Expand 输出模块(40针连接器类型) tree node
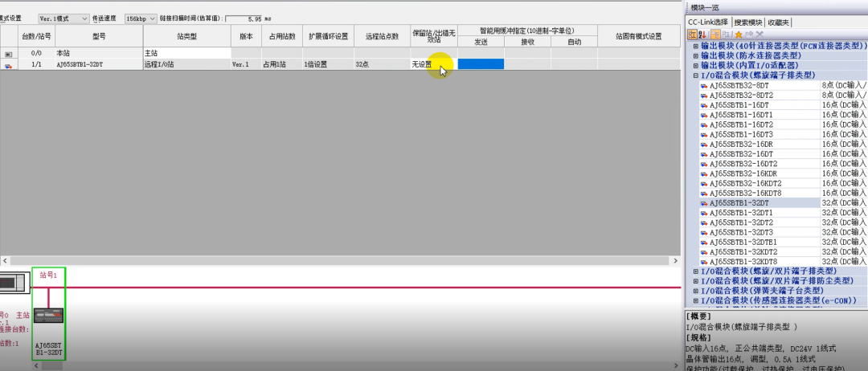 click(x=696, y=46)
